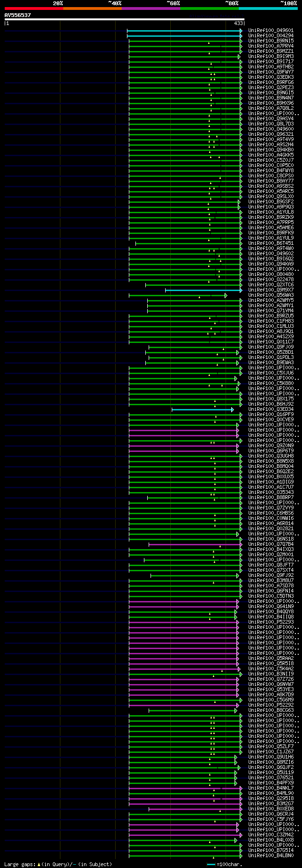
Task: Select the UniRef100_B8AY77 label
Action: (271, 181)
